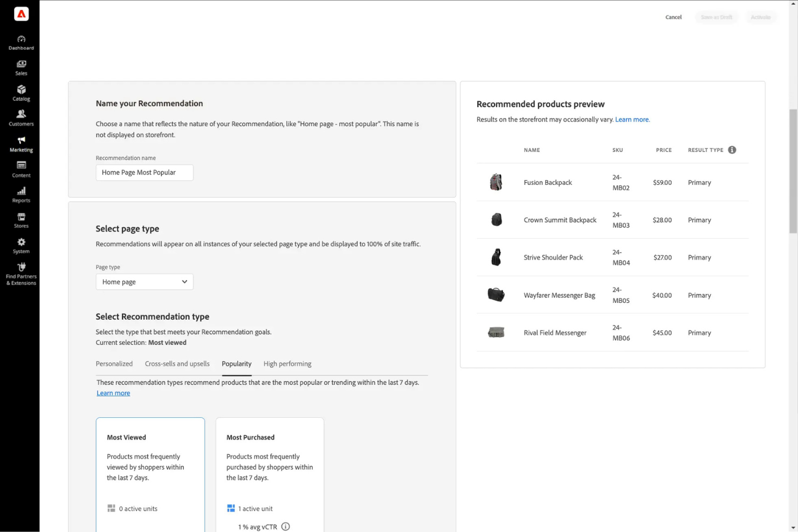798x532 pixels.
Task: Open the Page type dropdown
Action: pyautogui.click(x=144, y=281)
